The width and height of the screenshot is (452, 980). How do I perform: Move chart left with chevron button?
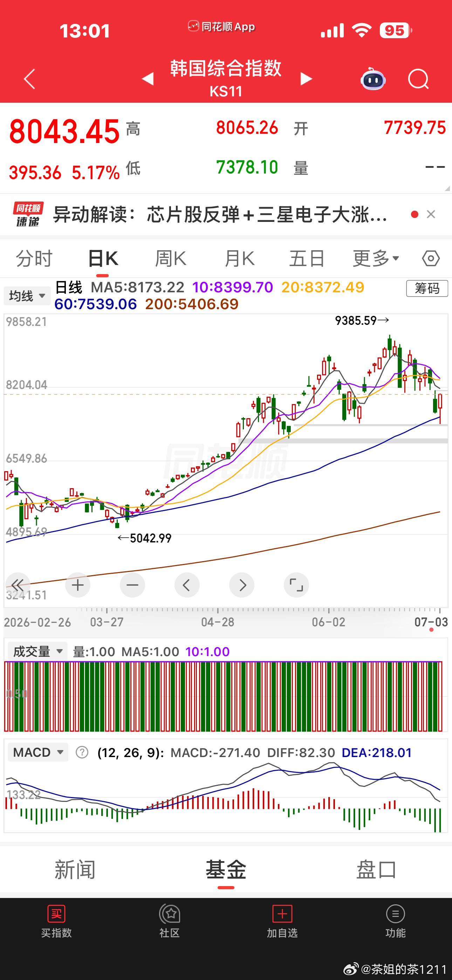pos(187,585)
